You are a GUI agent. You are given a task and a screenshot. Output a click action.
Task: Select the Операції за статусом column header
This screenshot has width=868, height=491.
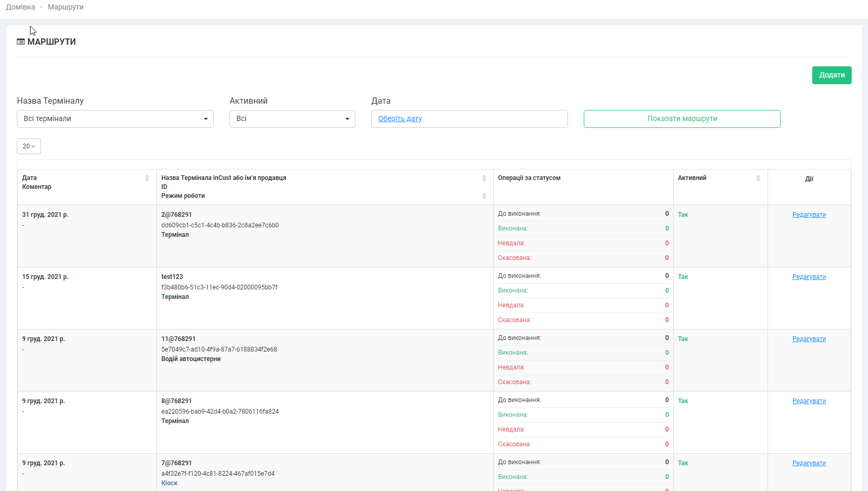[x=529, y=178]
